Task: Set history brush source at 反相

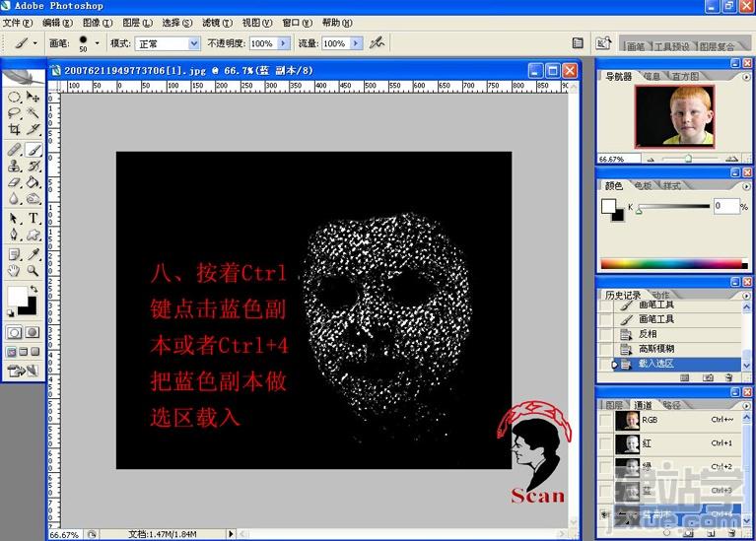Action: pos(604,334)
